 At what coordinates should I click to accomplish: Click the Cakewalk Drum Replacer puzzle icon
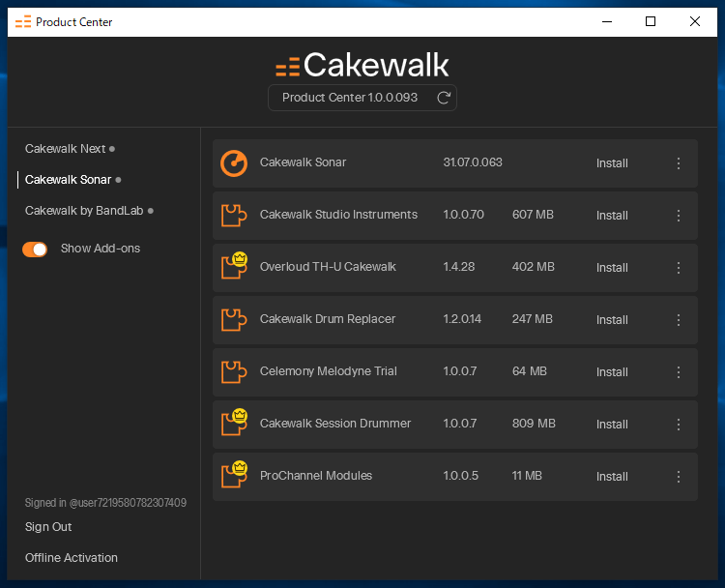click(x=234, y=320)
